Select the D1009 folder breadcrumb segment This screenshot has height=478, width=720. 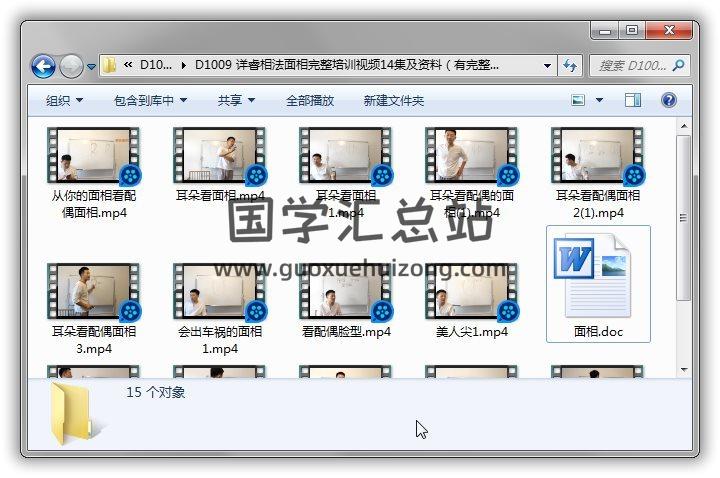347,65
